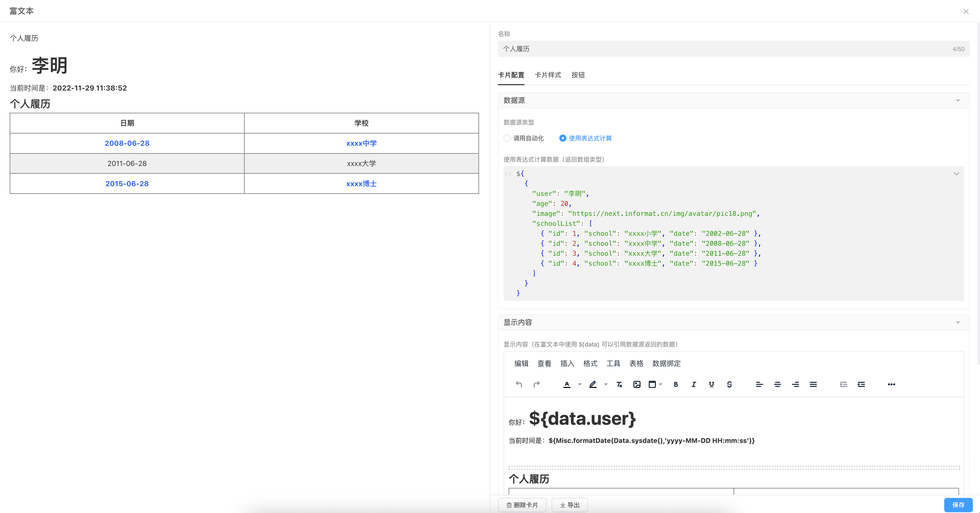Screen dimensions: 980x513
Task: Reveal more toolbar options (three dots)
Action: click(891, 384)
